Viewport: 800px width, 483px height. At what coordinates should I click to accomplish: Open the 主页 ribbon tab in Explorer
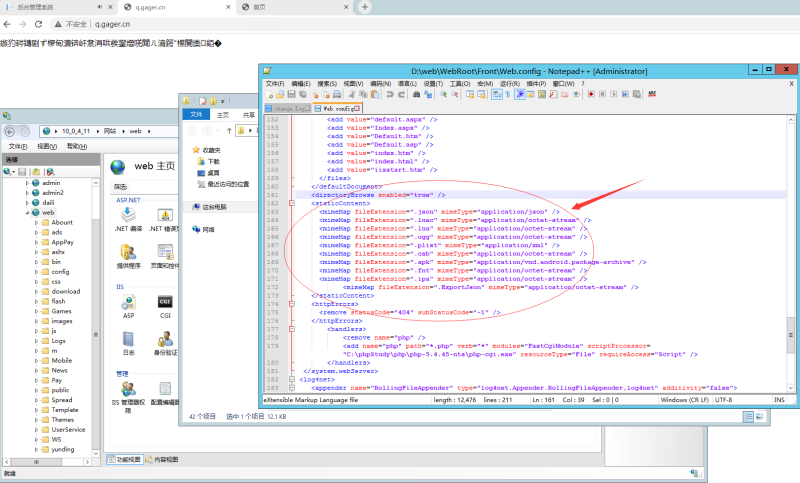(223, 115)
